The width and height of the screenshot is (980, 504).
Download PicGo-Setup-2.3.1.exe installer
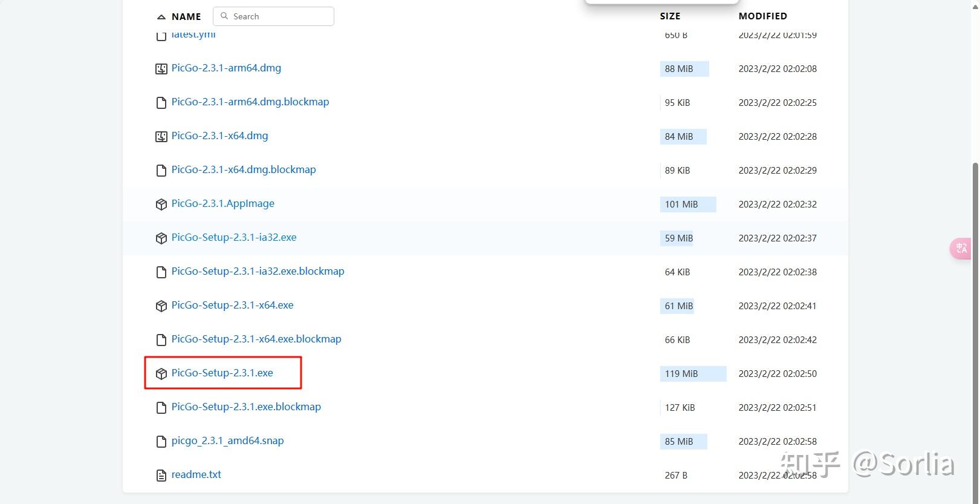click(x=222, y=373)
